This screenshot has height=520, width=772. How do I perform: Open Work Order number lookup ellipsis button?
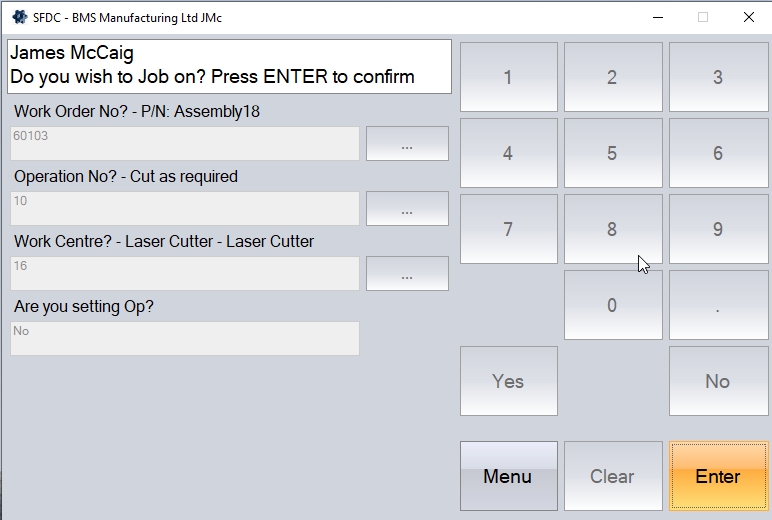(x=407, y=144)
